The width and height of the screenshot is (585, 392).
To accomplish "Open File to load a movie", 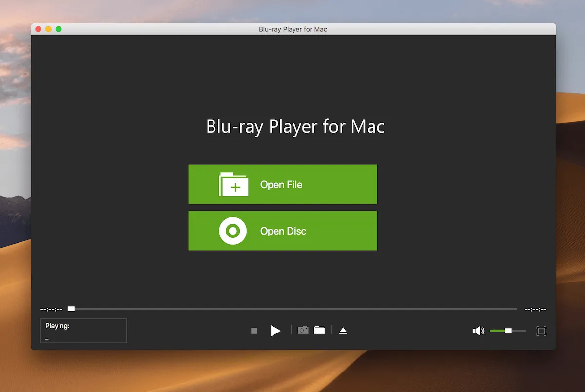I will pos(283,184).
